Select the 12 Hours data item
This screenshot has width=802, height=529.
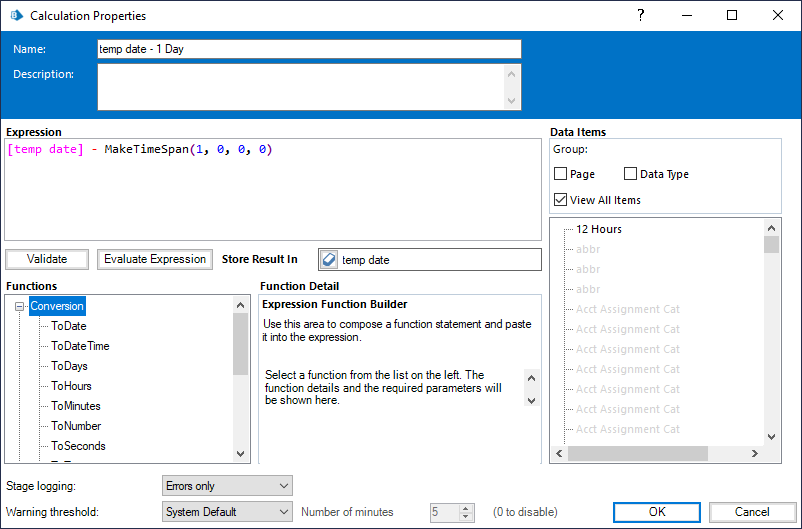tap(599, 229)
